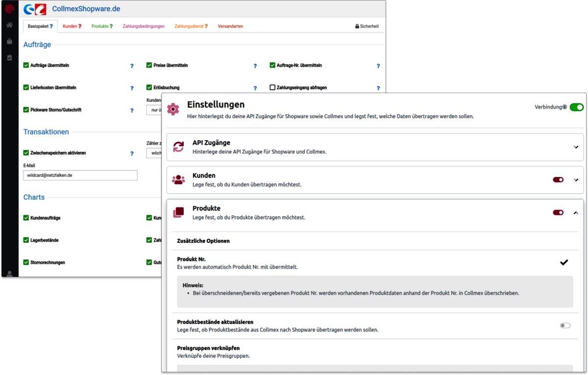
Task: Expand the API Zugänge section chevron
Action: click(576, 147)
